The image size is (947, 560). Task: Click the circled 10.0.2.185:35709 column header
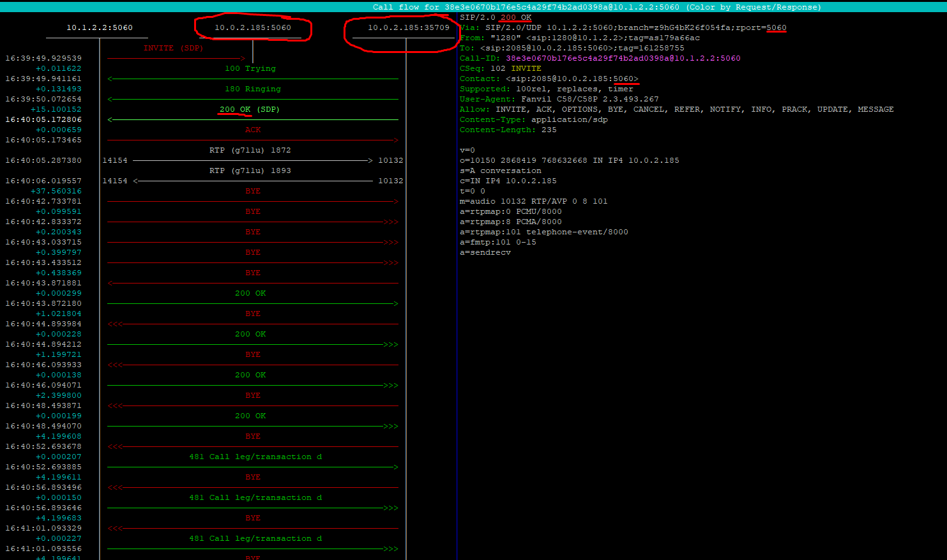click(408, 28)
